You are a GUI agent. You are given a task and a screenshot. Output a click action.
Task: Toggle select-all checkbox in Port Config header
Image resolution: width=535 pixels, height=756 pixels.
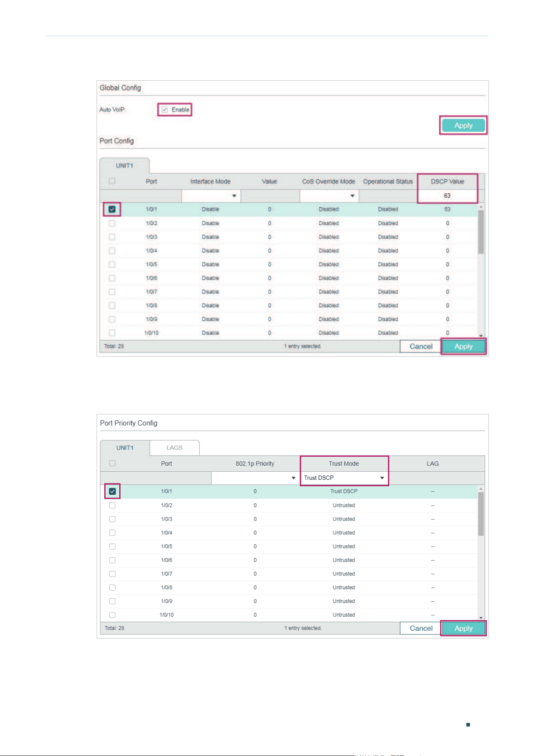pyautogui.click(x=112, y=181)
